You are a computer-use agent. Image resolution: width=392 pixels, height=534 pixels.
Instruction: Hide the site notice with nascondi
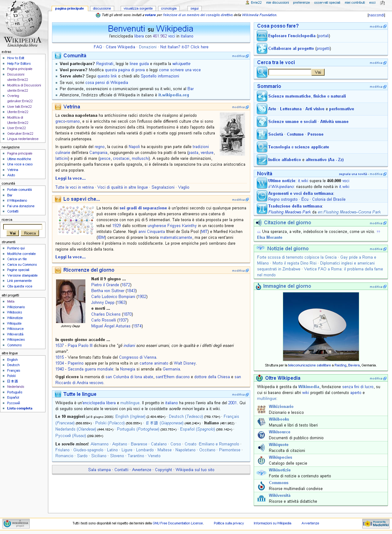click(376, 15)
